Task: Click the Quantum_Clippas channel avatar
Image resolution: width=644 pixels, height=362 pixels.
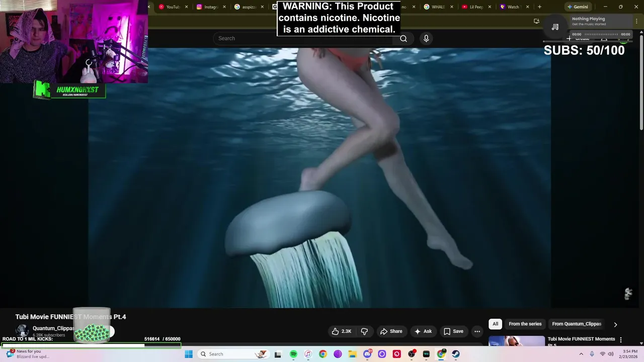Action: pos(22,331)
